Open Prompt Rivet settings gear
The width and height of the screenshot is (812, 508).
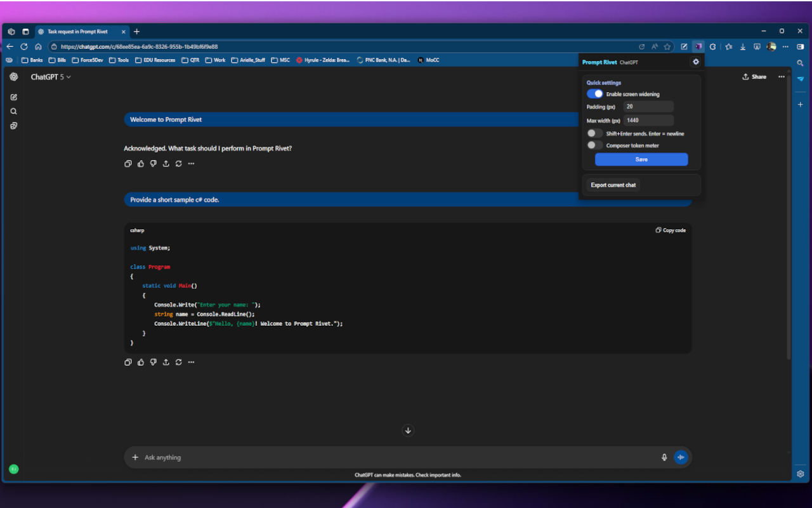click(x=696, y=62)
